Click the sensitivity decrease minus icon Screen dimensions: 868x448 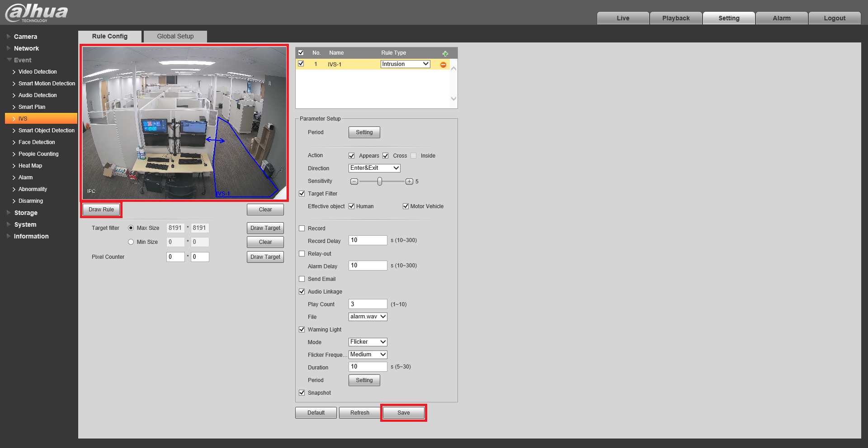354,182
